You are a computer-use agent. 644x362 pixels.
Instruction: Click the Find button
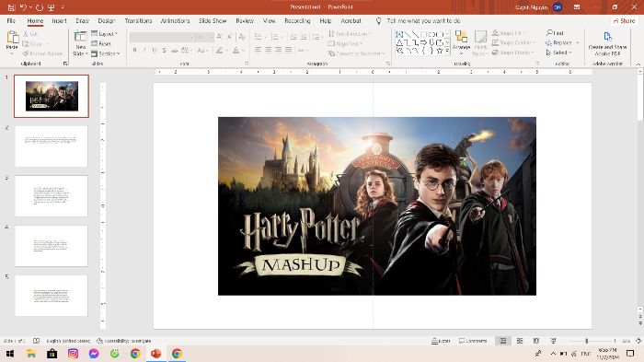tap(556, 32)
